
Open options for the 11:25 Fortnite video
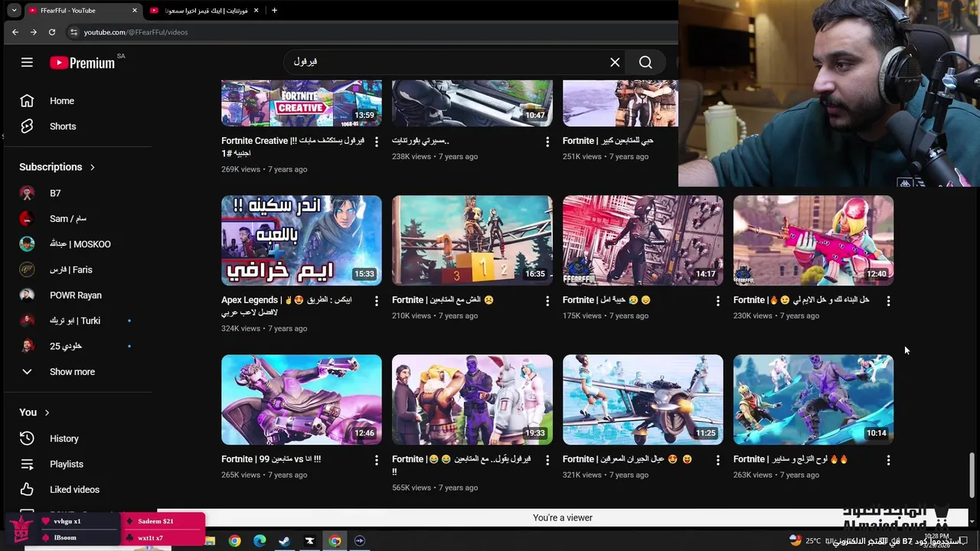717,461
